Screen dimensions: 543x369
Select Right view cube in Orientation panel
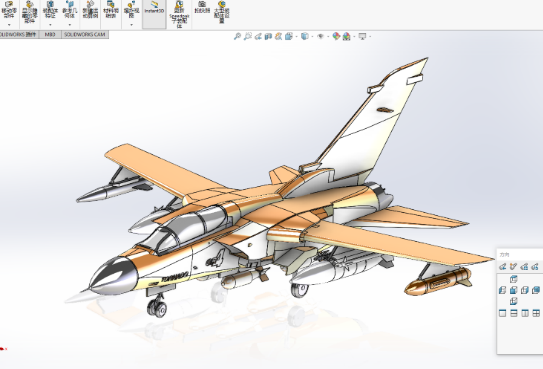[x=525, y=290]
